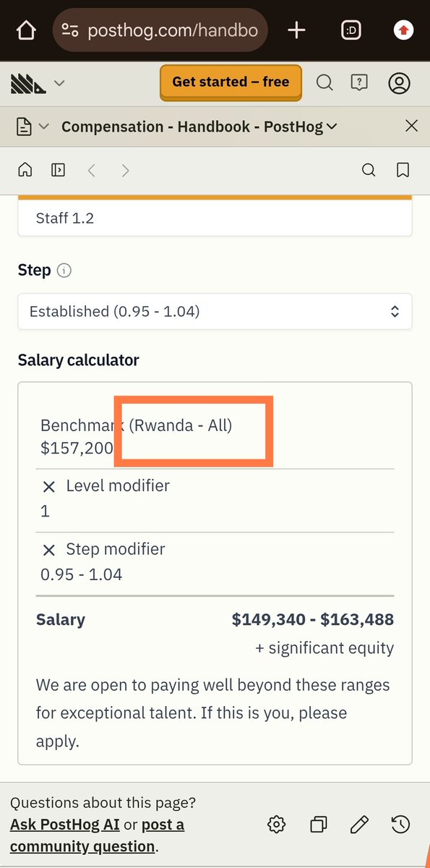The height and width of the screenshot is (868, 430).
Task: Open the help chat question icon
Action: 359,82
